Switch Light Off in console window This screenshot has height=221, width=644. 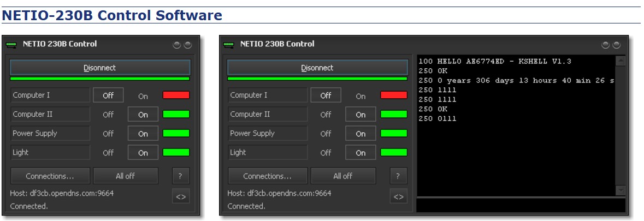[326, 153]
